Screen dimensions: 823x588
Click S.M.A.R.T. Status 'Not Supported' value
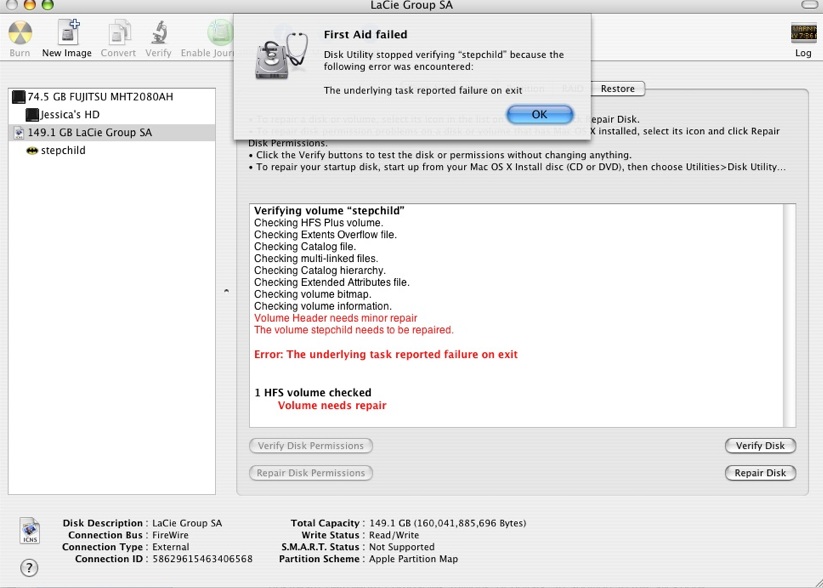point(402,547)
